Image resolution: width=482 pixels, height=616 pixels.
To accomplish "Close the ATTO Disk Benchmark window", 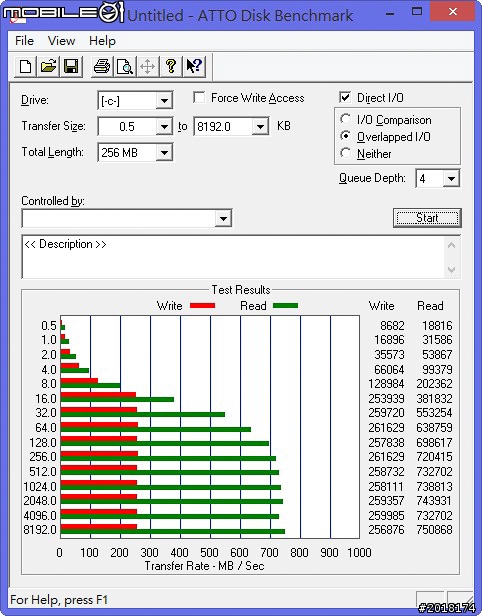I will (x=453, y=12).
